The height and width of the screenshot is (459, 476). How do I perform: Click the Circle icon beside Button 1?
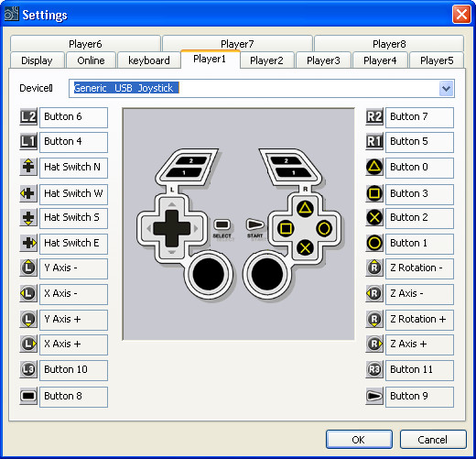point(374,243)
